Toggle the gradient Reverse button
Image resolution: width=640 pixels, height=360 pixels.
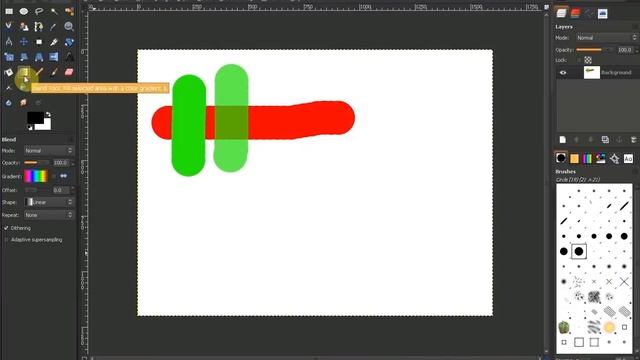coord(64,176)
